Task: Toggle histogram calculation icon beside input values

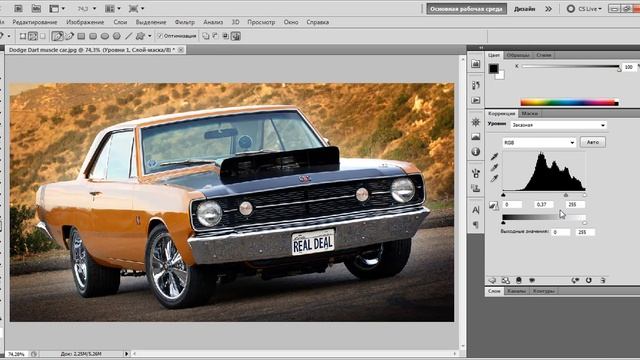Action: [494, 206]
